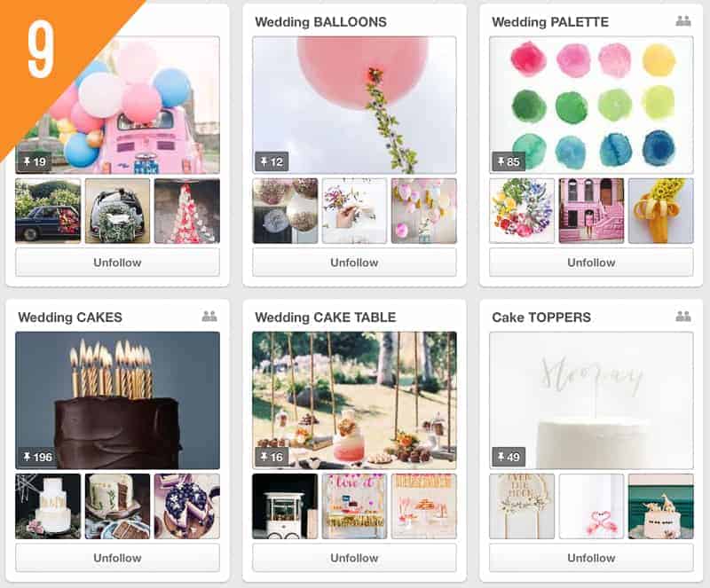Click the 12 pins count badge
Image resolution: width=710 pixels, height=588 pixels.
(272, 161)
